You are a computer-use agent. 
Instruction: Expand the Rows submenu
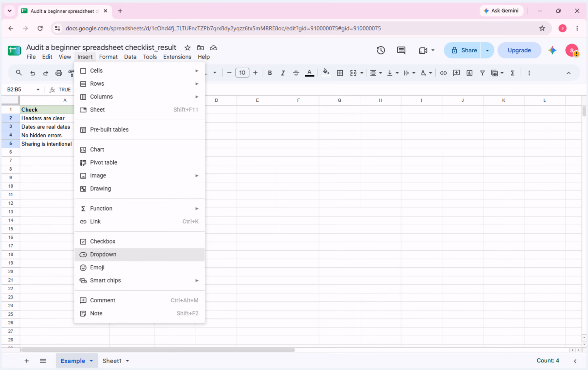coord(139,84)
